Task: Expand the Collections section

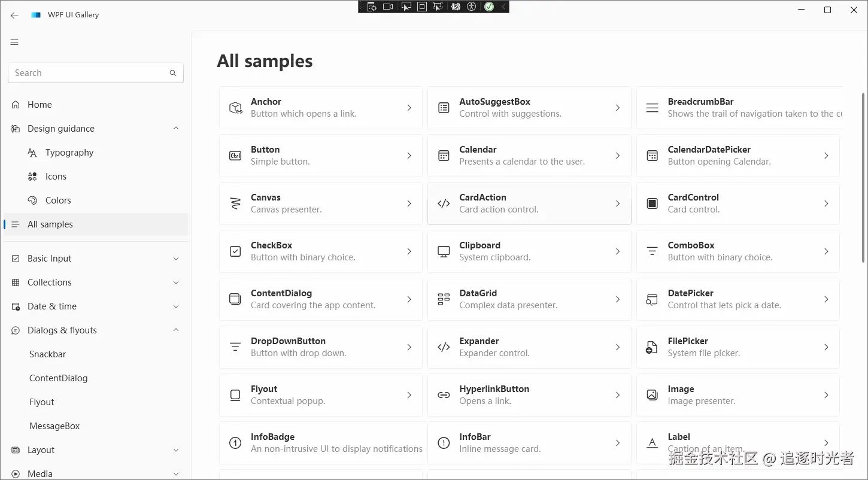Action: coord(176,282)
